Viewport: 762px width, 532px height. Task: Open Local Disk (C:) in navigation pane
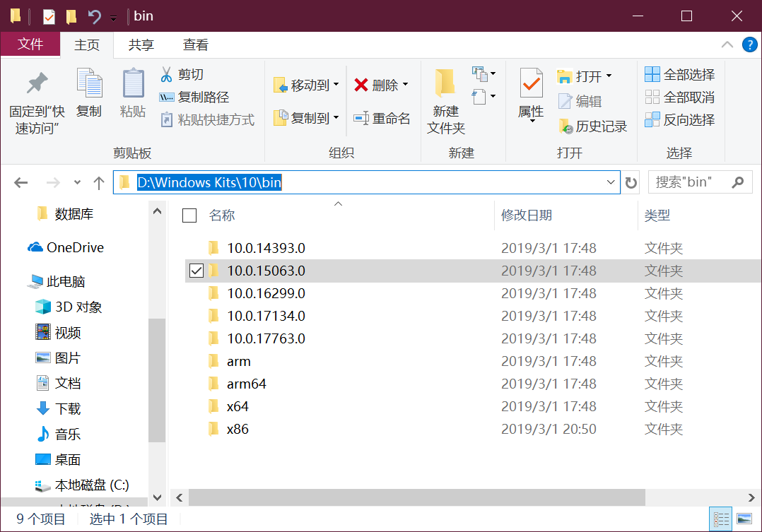point(82,485)
